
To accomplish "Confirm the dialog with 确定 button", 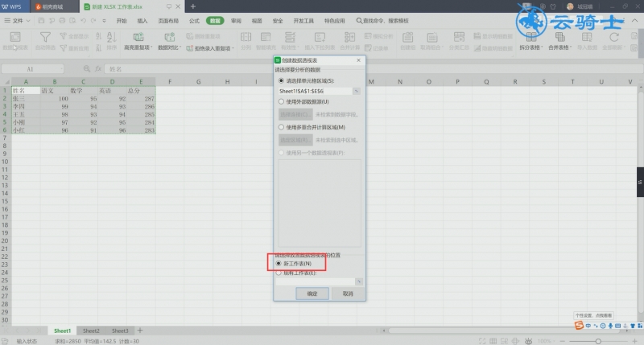I will (312, 294).
